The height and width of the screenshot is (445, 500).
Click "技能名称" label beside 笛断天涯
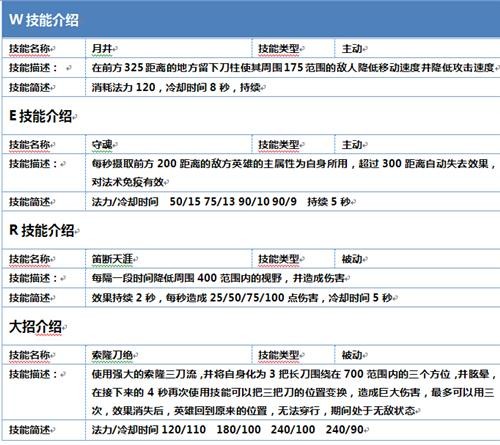tap(30, 259)
